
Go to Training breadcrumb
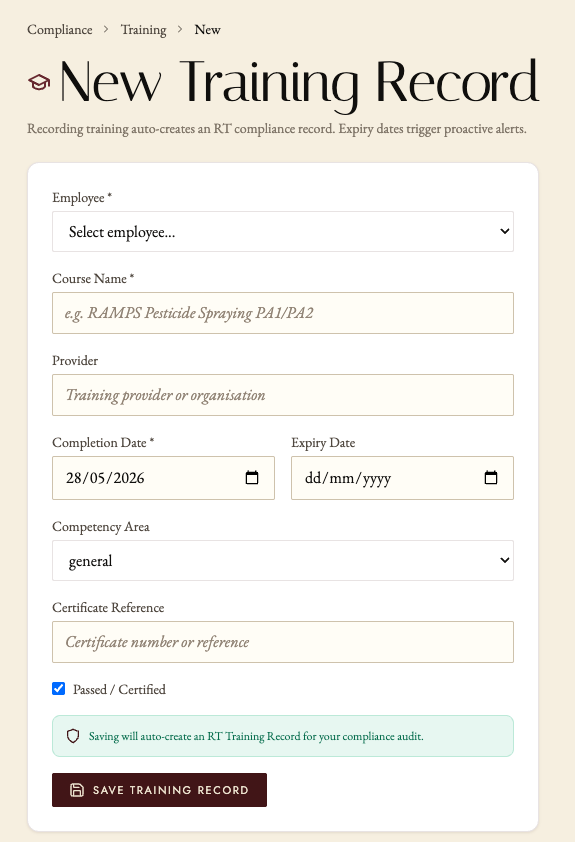click(x=143, y=30)
